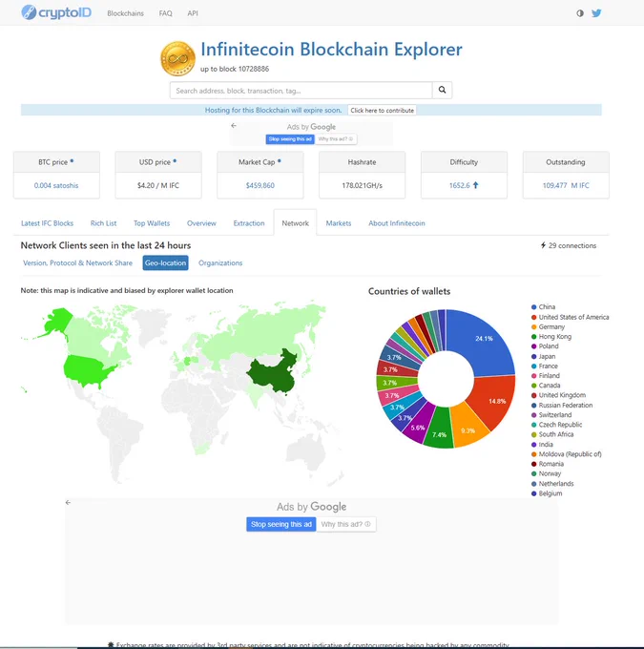The image size is (644, 649).
Task: Select the Geo-location pill
Action: point(166,262)
